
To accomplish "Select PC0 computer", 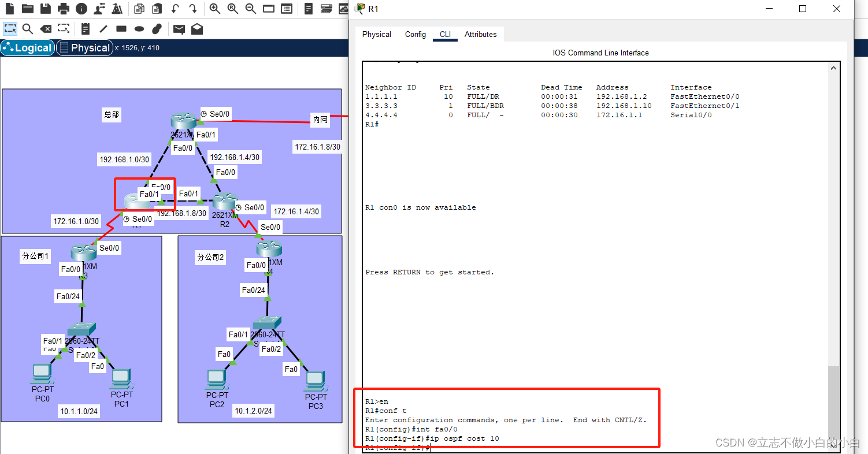I will [x=42, y=374].
